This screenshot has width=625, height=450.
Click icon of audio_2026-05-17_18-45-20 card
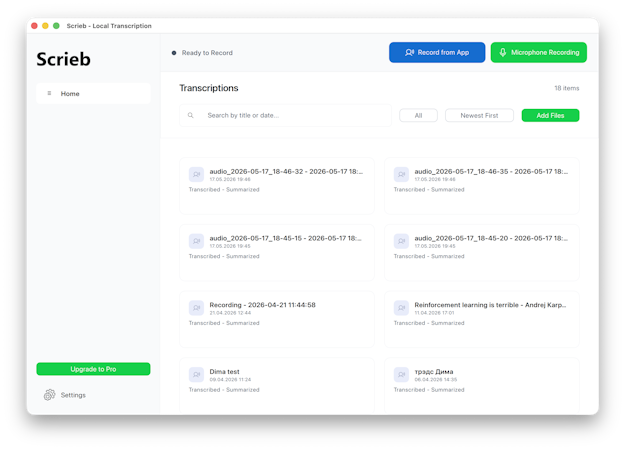[x=401, y=241]
